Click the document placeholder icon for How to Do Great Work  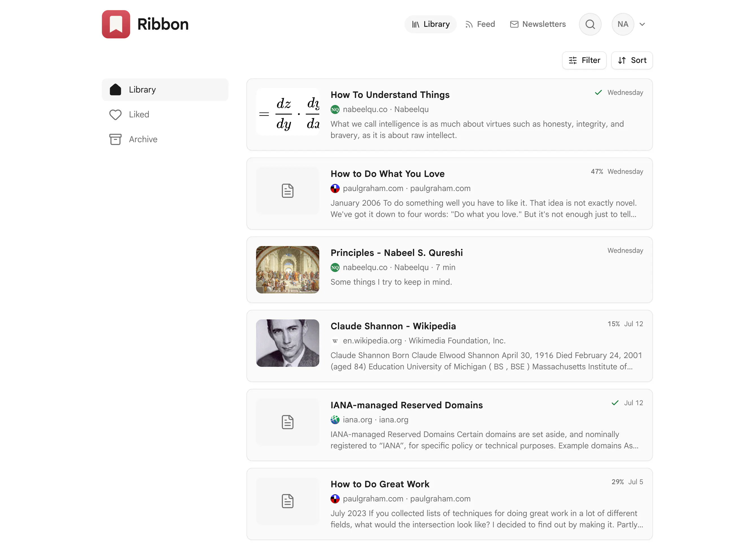[x=287, y=501]
